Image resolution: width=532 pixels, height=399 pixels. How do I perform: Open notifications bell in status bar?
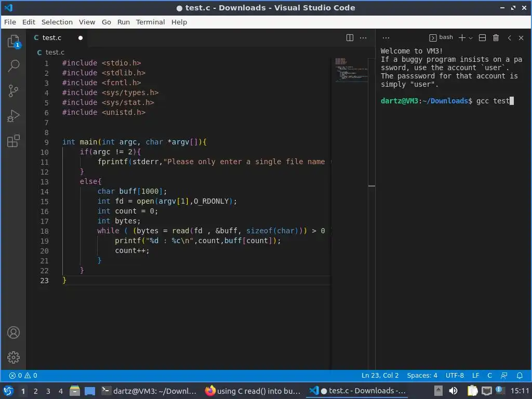pyautogui.click(x=520, y=376)
